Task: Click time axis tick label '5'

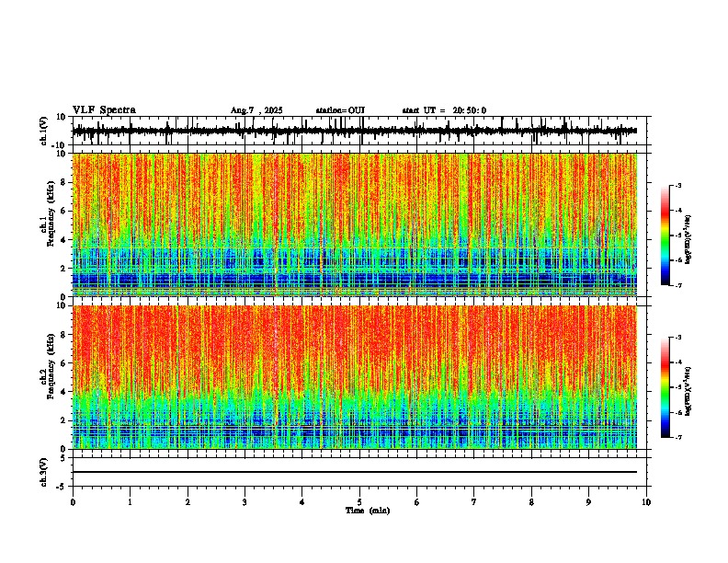Action: coord(359,502)
